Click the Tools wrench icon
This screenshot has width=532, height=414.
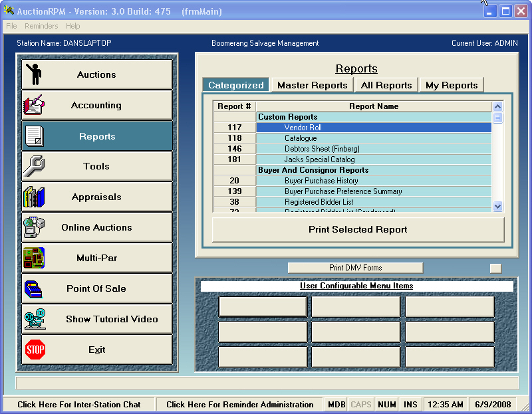click(x=34, y=166)
